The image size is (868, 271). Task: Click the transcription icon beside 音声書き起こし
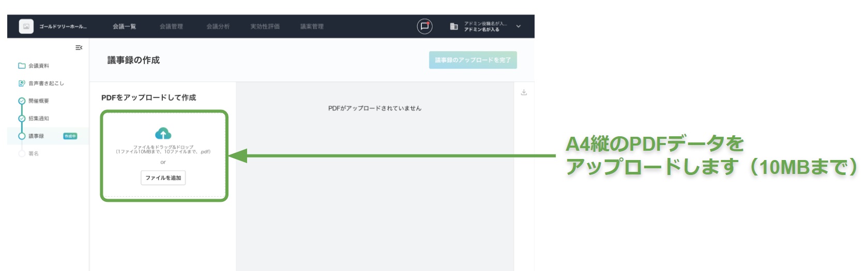coord(22,83)
